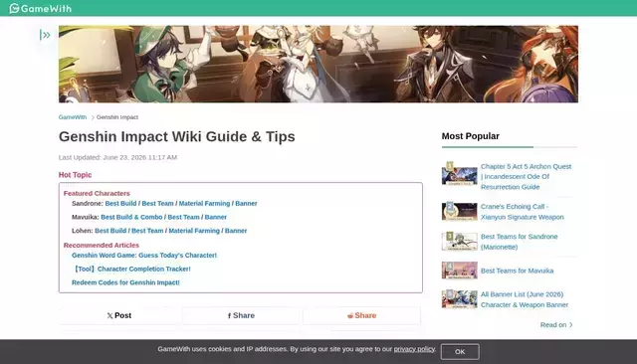Share the page on Reddit
The height and width of the screenshot is (364, 637).
pyautogui.click(x=362, y=315)
